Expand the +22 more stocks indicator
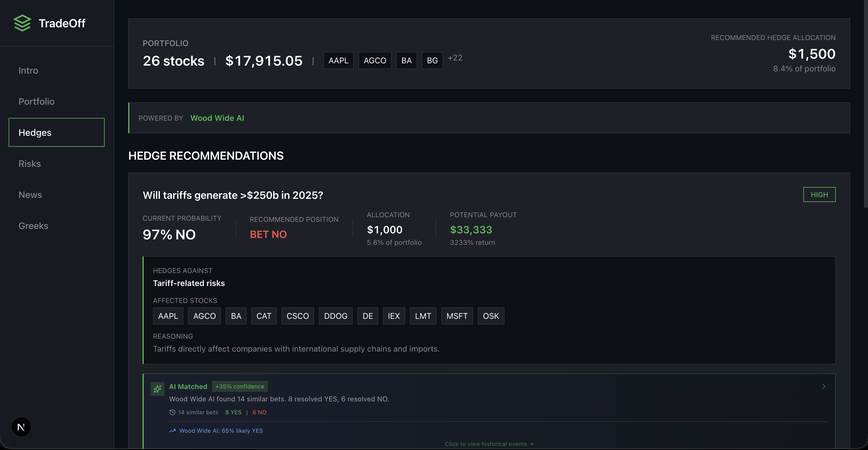 tap(455, 58)
